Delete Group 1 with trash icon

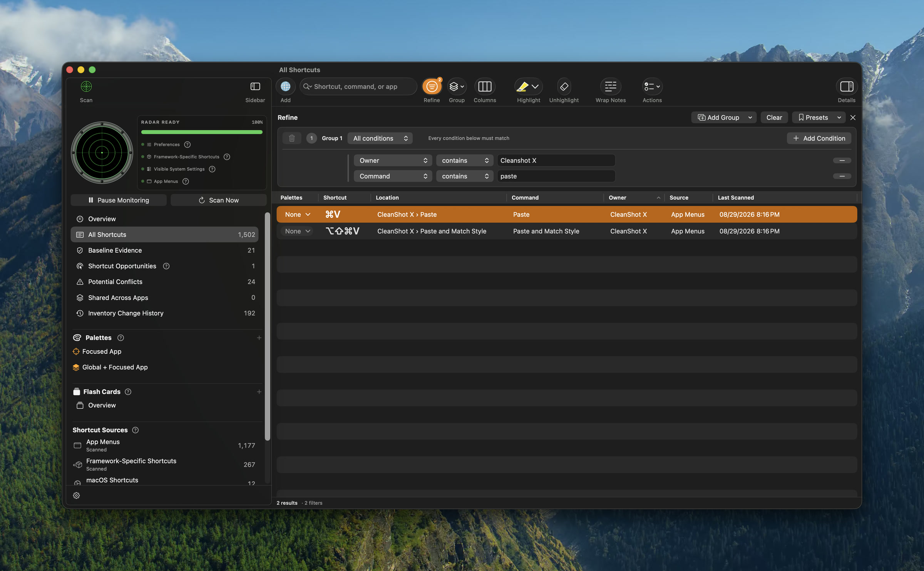(x=292, y=138)
